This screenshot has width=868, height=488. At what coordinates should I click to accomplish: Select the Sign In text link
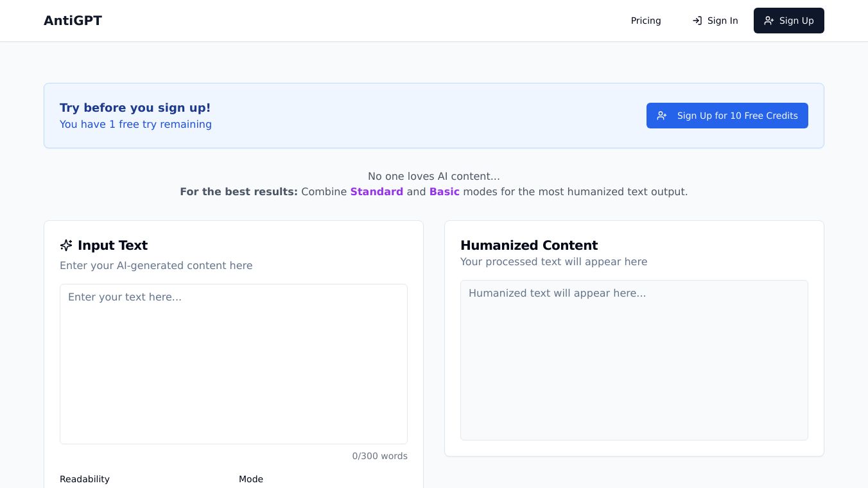click(722, 21)
